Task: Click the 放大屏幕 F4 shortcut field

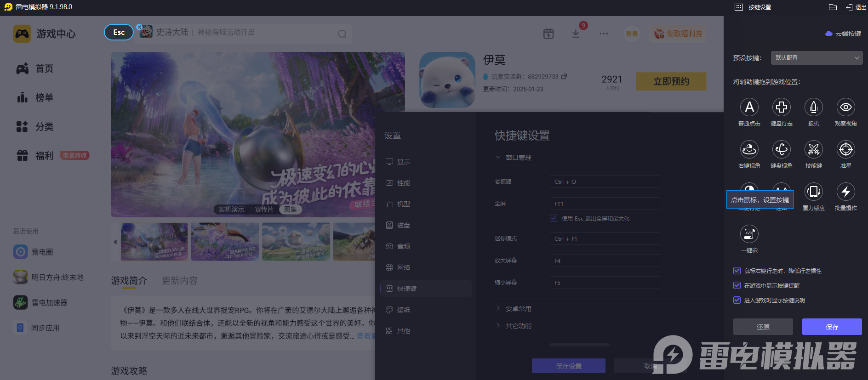Action: pos(605,261)
